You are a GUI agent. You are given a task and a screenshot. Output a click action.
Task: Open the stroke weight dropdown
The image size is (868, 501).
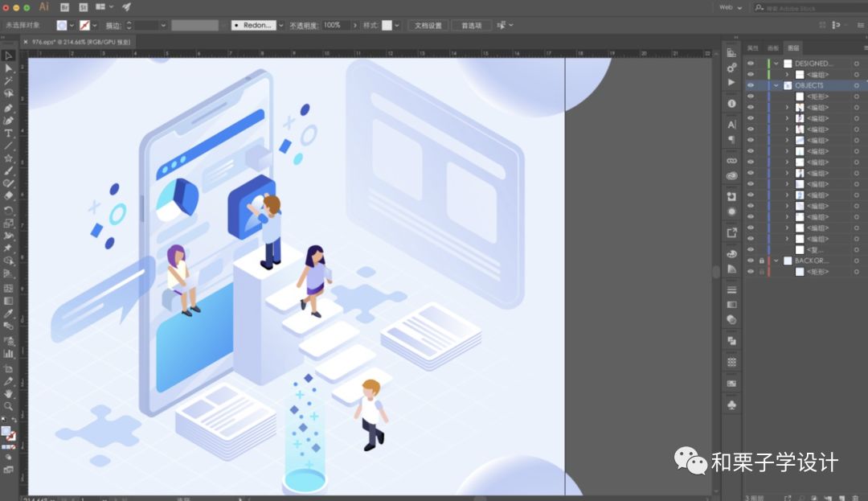tap(163, 26)
